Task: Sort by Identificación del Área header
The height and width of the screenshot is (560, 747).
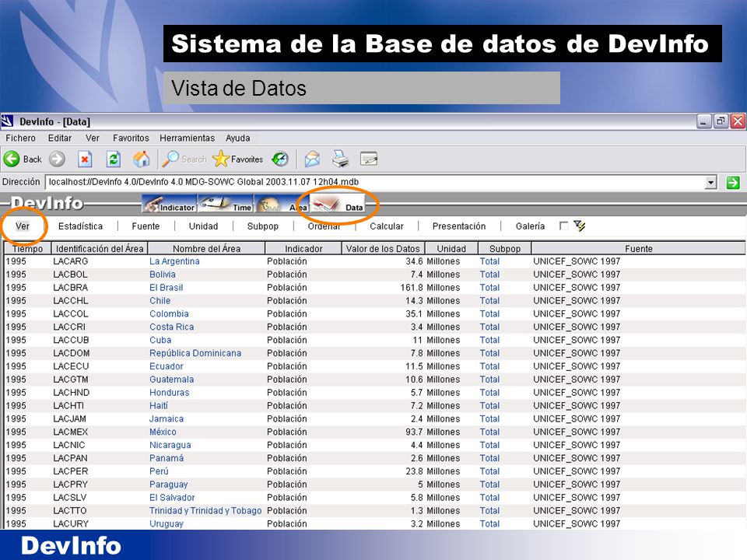Action: coord(100,249)
